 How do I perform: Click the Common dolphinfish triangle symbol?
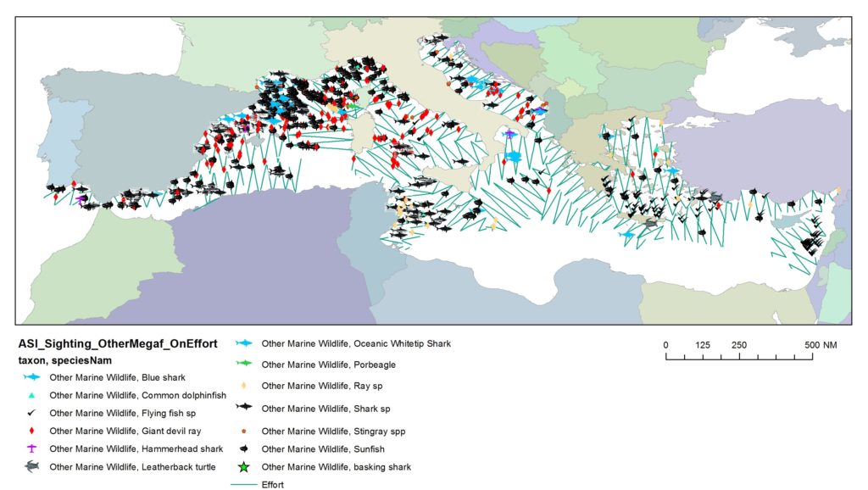32,395
